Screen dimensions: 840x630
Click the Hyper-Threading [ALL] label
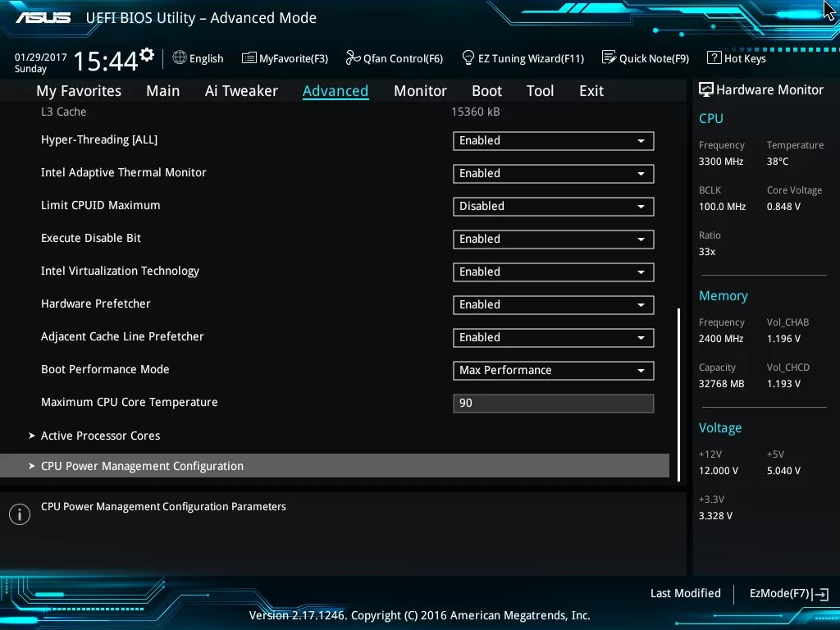99,139
